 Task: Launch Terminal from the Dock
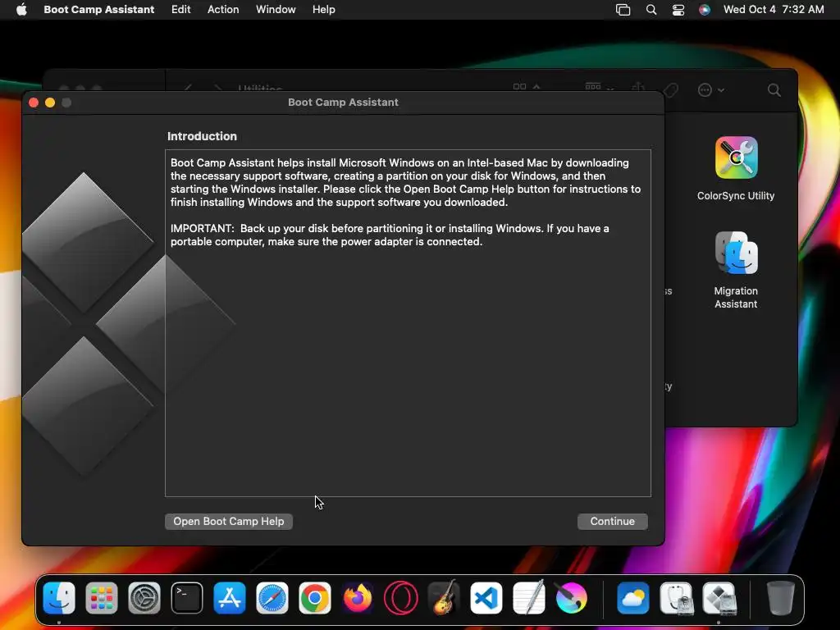187,598
